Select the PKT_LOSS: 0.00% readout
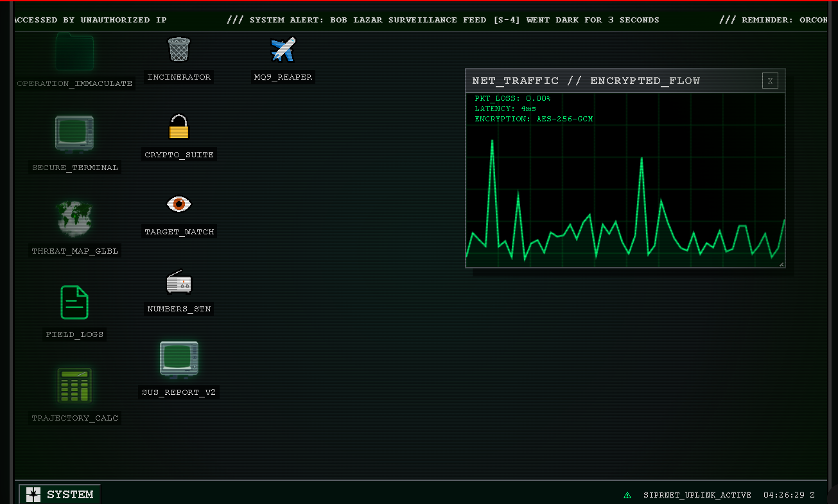This screenshot has width=838, height=504. (x=512, y=98)
